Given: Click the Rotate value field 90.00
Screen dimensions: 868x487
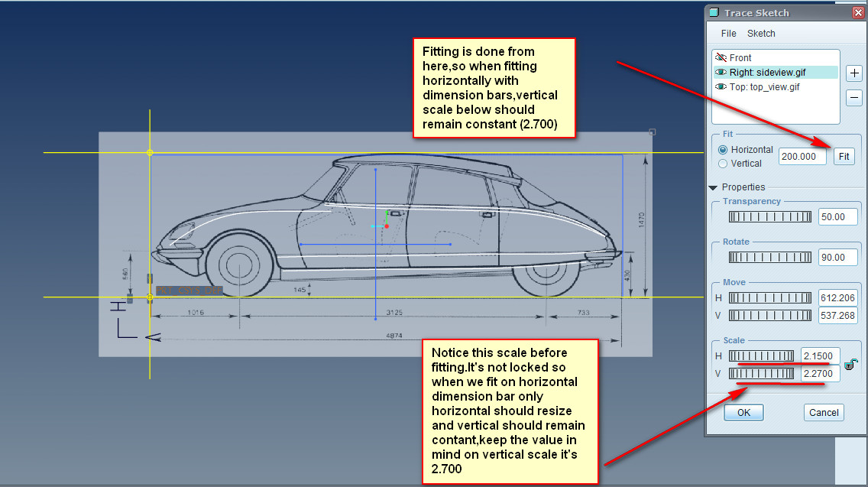Looking at the screenshot, I should click(x=837, y=257).
